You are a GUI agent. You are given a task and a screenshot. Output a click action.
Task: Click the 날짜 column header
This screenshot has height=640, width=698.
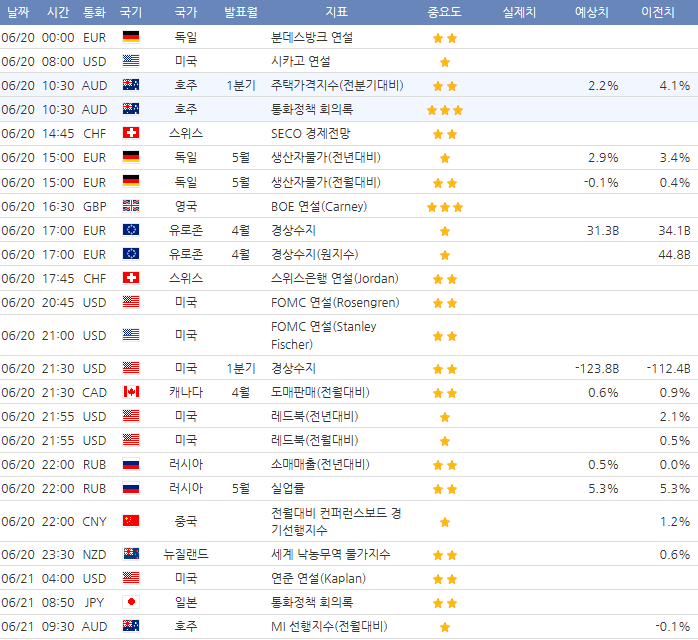tap(18, 12)
